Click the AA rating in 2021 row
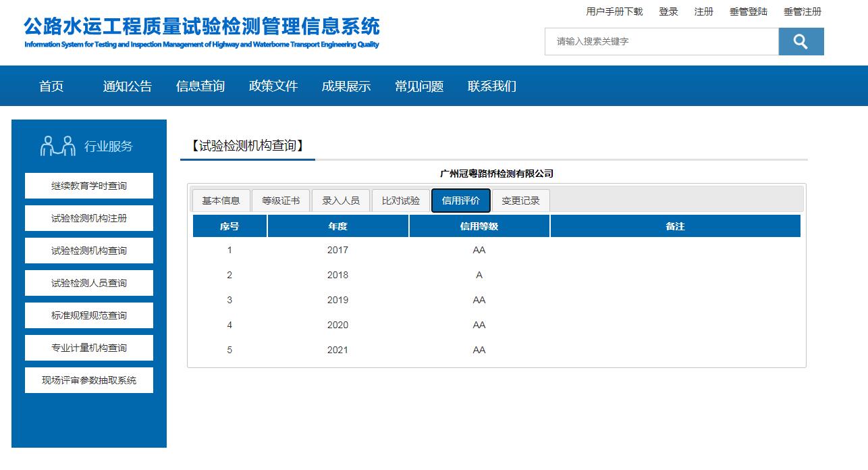 point(479,350)
